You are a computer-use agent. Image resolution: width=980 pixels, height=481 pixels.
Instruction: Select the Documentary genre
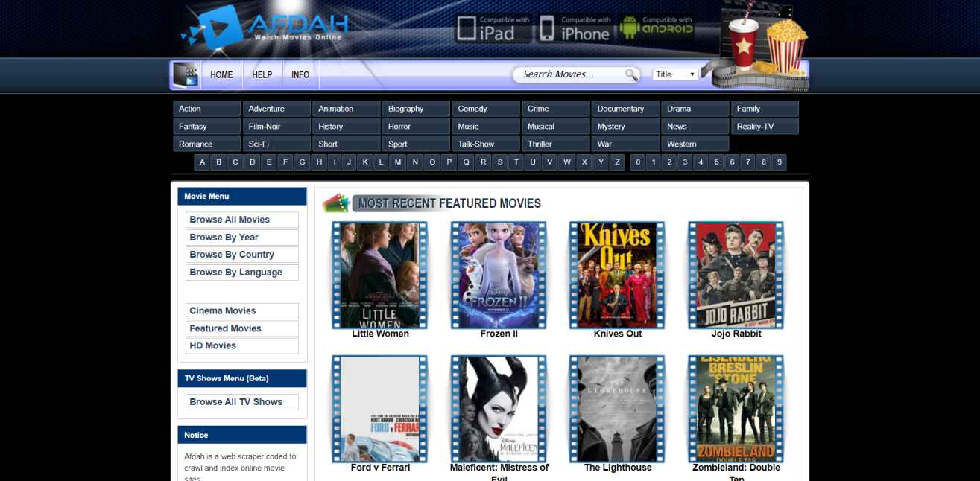(626, 109)
